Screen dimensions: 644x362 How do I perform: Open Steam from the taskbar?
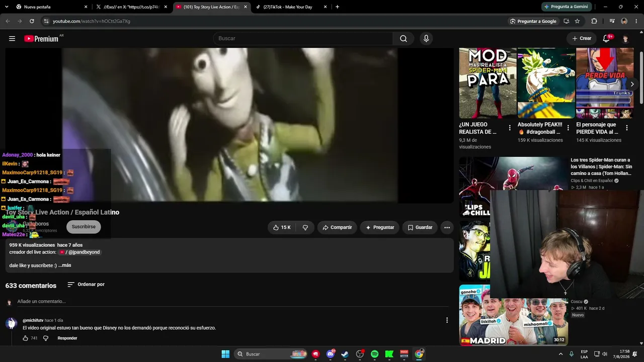[345, 354]
